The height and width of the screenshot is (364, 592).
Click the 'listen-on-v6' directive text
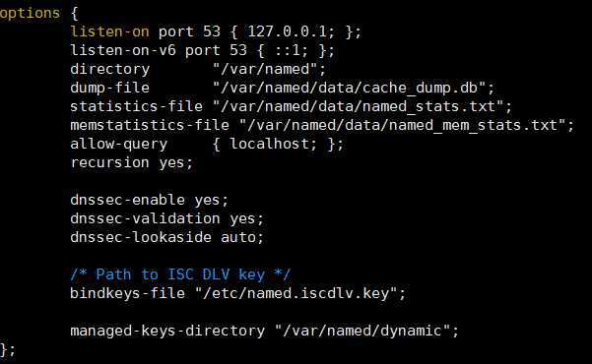click(x=123, y=50)
